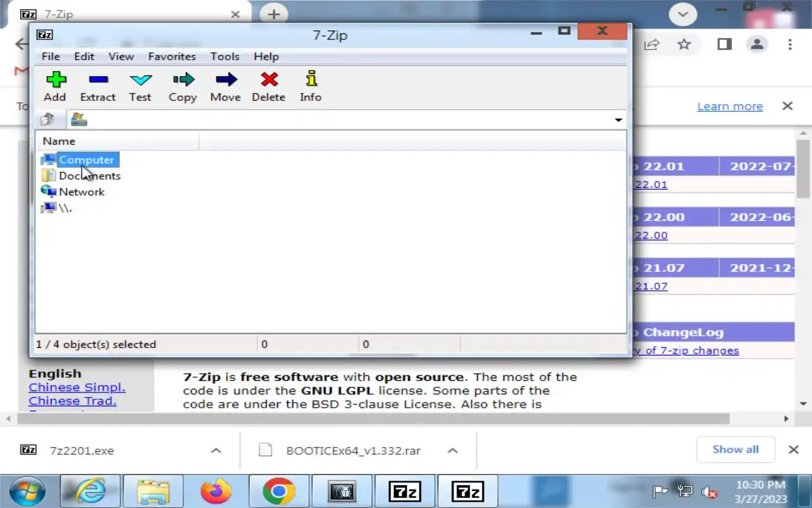Open the Edit menu
The image size is (812, 508).
[84, 57]
